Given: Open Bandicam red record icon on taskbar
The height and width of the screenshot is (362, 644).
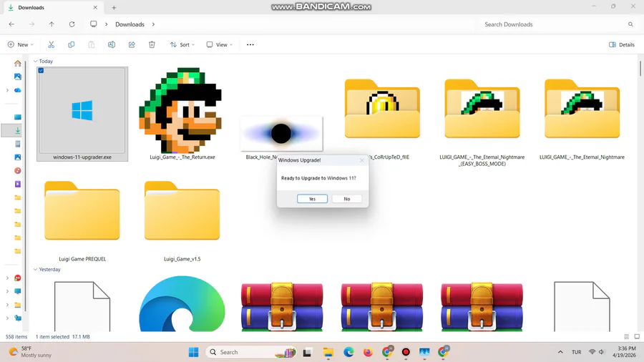Looking at the screenshot, I should [x=406, y=352].
